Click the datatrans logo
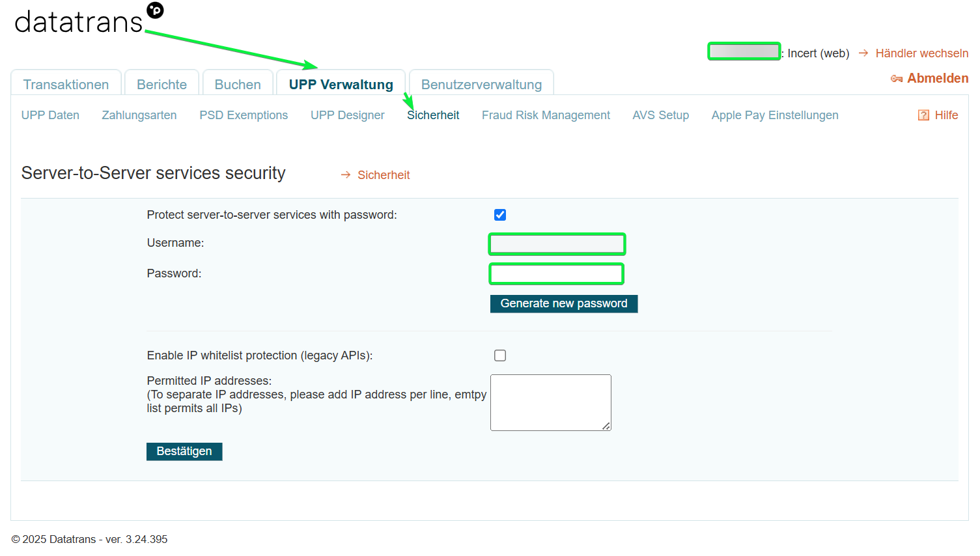 (x=89, y=20)
